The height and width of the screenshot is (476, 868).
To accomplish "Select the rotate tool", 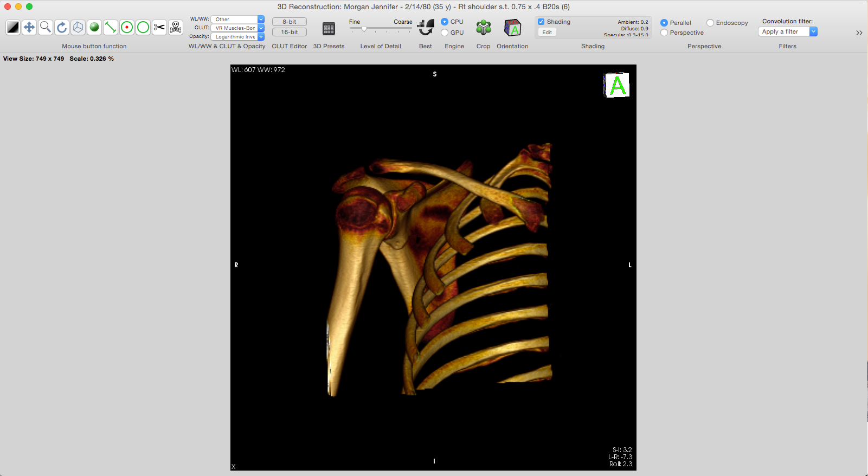I will click(x=62, y=27).
